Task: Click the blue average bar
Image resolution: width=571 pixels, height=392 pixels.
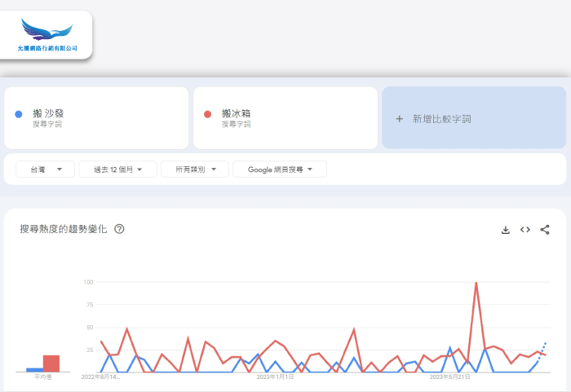Action: click(x=34, y=369)
